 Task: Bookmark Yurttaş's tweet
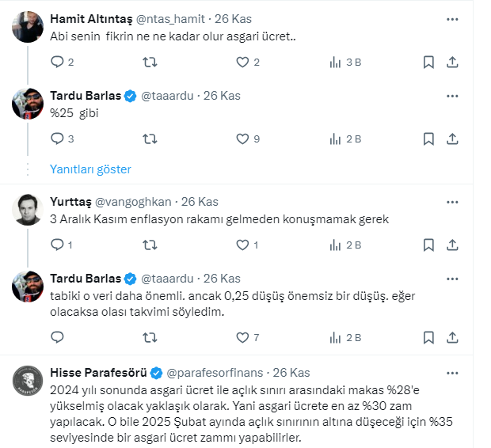428,245
